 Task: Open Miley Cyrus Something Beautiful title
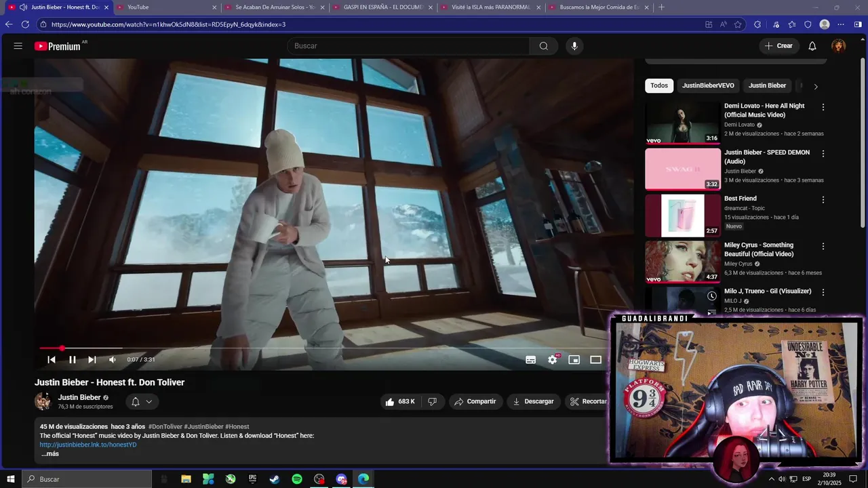(759, 249)
